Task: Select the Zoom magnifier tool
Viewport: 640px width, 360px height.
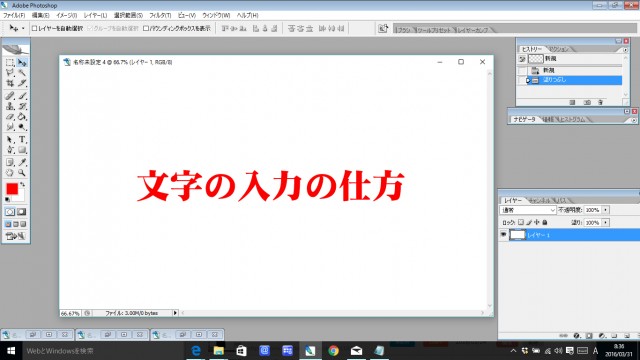Action: click(x=22, y=173)
